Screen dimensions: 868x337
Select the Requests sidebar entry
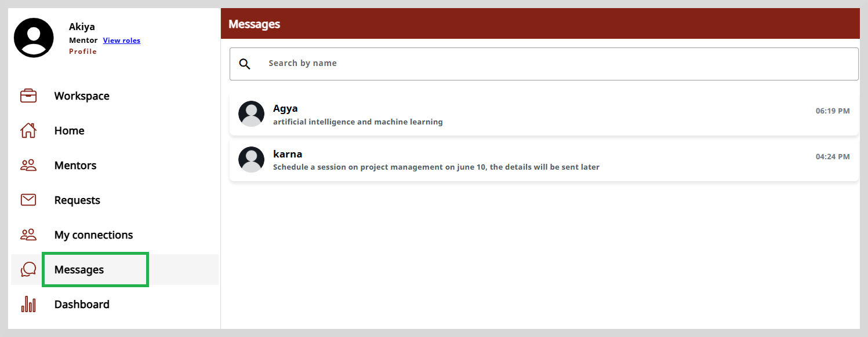[77, 200]
